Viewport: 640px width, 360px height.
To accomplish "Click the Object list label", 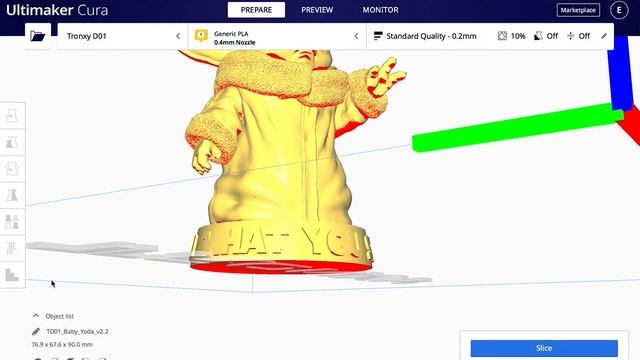I will coord(60,316).
